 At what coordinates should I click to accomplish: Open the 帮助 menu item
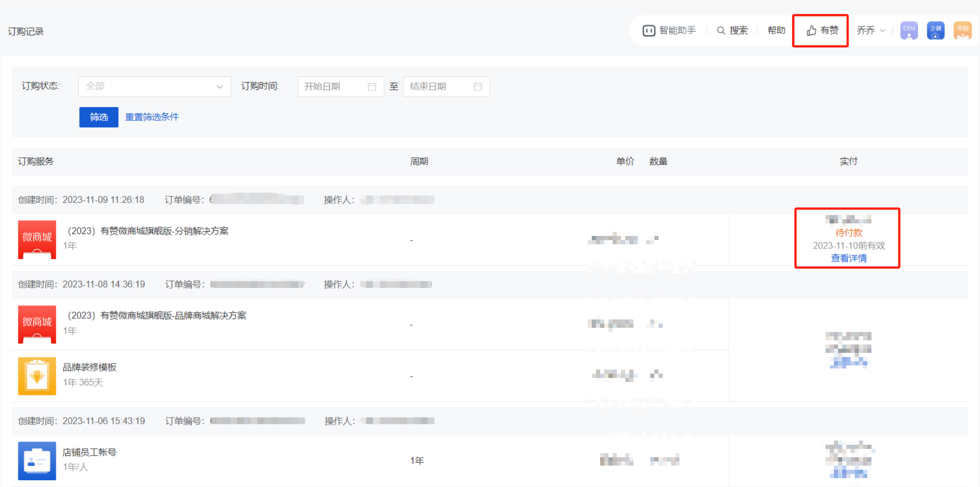[x=776, y=31]
